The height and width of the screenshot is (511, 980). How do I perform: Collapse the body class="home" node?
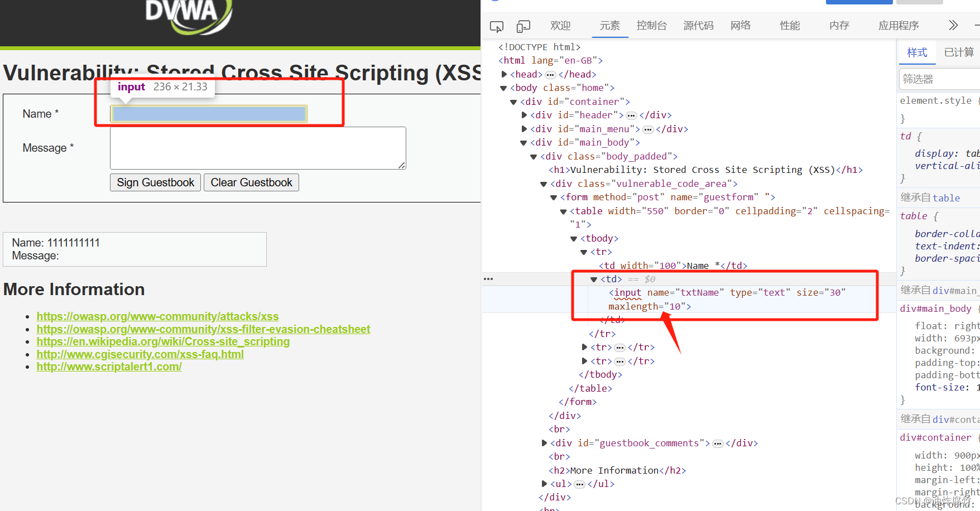click(x=503, y=88)
